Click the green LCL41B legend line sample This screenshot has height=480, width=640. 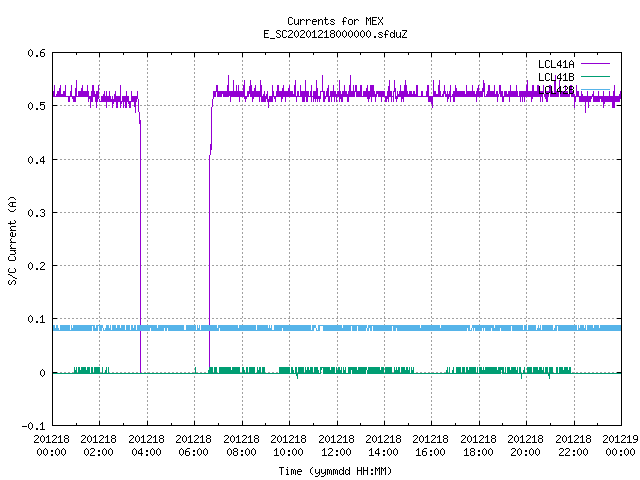(x=595, y=76)
